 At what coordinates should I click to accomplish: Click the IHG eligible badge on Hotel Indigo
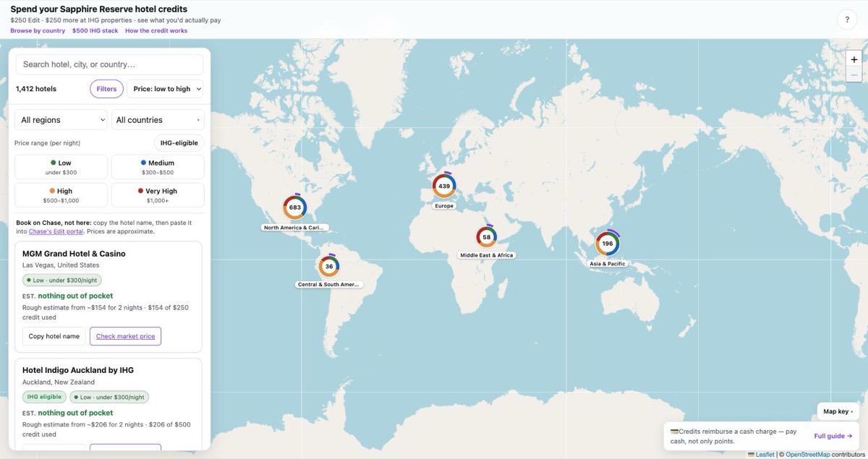pyautogui.click(x=44, y=397)
